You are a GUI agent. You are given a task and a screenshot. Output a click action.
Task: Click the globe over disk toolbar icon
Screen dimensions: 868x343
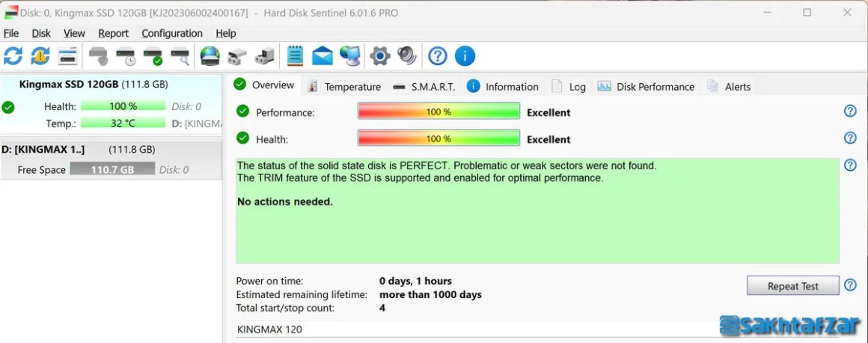[210, 56]
